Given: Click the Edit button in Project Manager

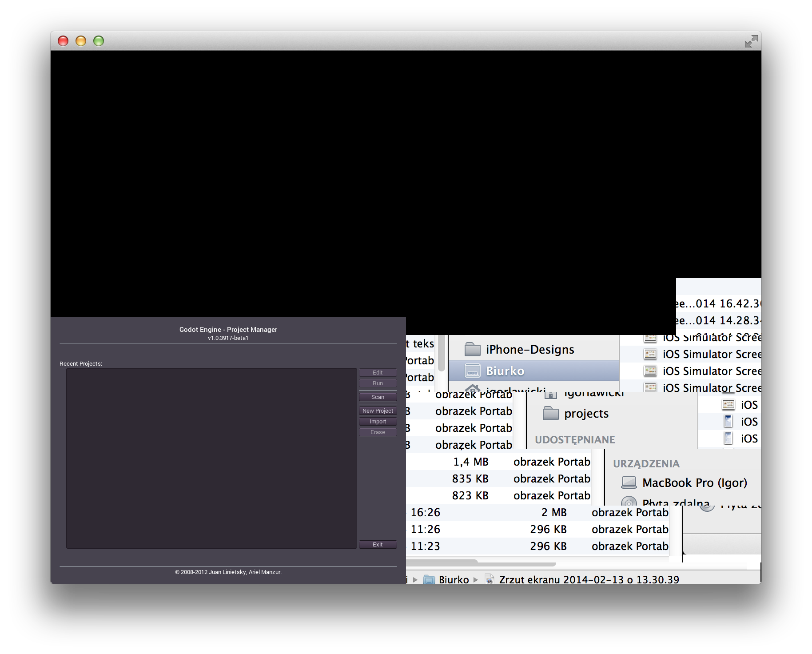Looking at the screenshot, I should pyautogui.click(x=378, y=372).
